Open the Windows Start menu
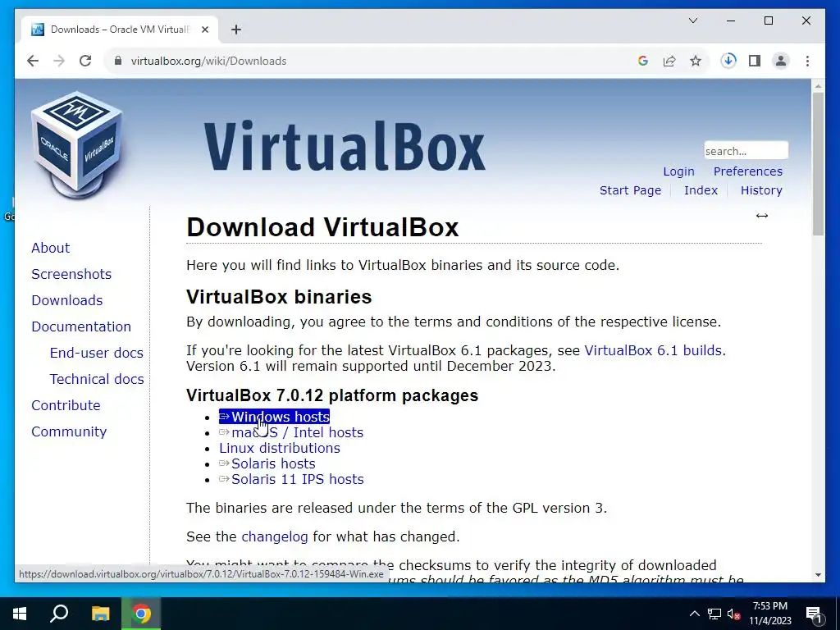The width and height of the screenshot is (840, 630). (x=20, y=614)
